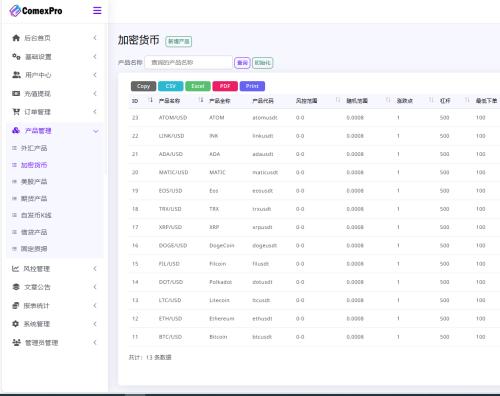
Task: Export the table as CSV
Action: click(171, 86)
